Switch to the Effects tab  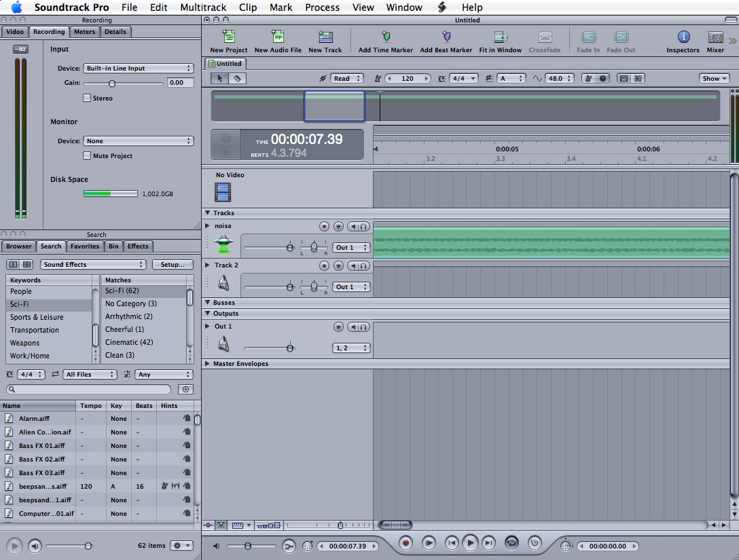(x=138, y=246)
